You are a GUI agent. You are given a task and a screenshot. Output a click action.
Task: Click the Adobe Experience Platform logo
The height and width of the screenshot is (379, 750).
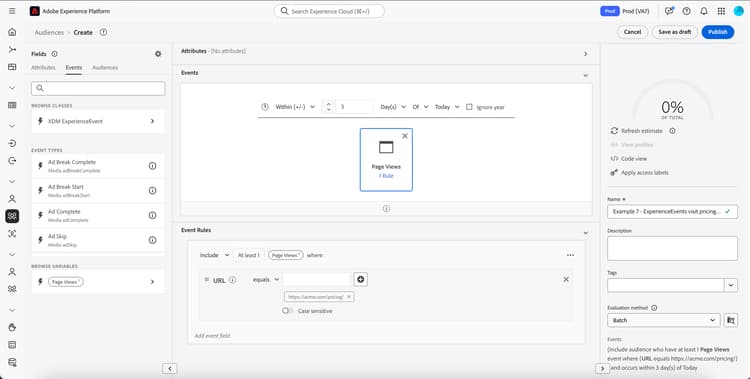pos(34,11)
